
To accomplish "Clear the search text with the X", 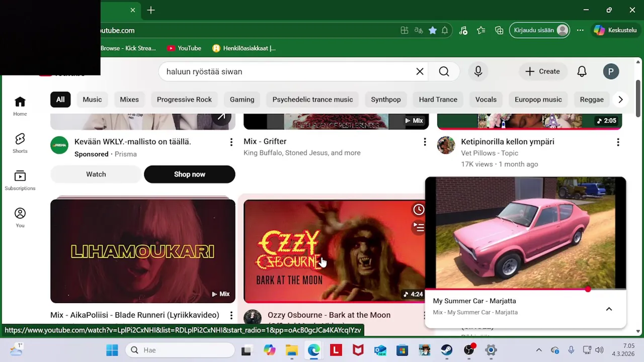I will point(420,71).
